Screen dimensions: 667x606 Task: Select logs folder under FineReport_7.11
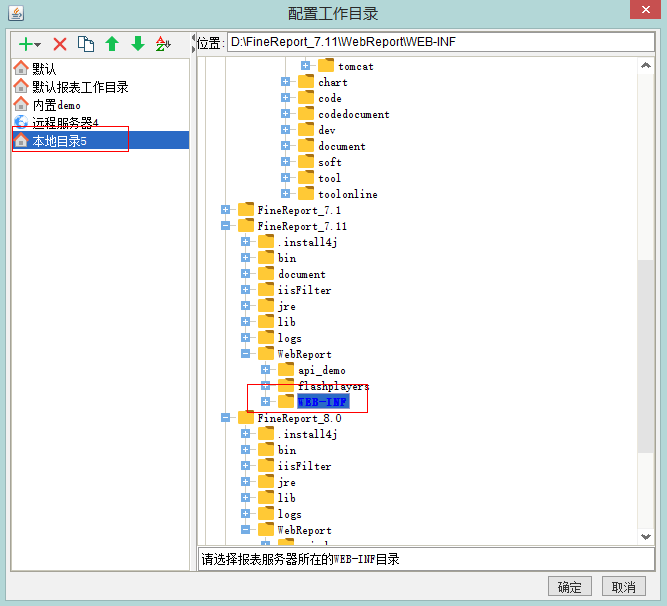[289, 338]
